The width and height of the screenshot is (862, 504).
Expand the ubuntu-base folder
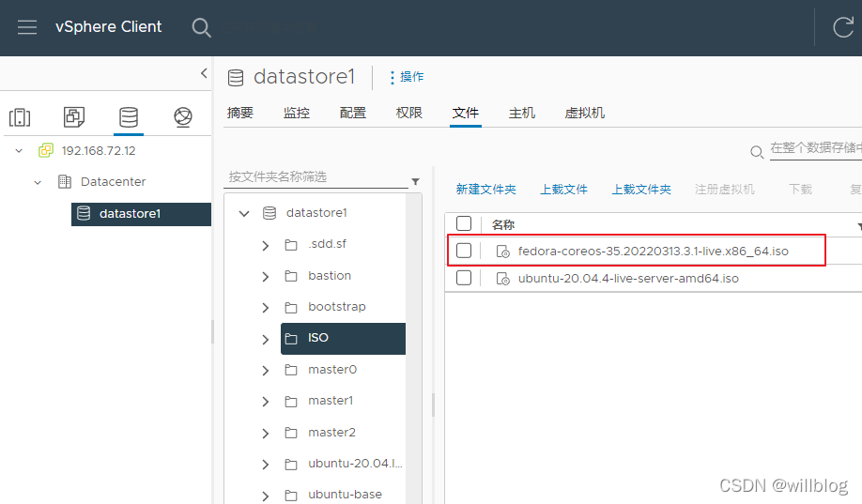pyautogui.click(x=266, y=496)
